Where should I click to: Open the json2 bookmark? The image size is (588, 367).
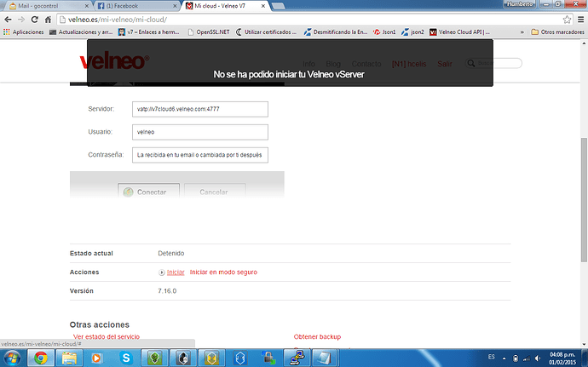[x=412, y=32]
